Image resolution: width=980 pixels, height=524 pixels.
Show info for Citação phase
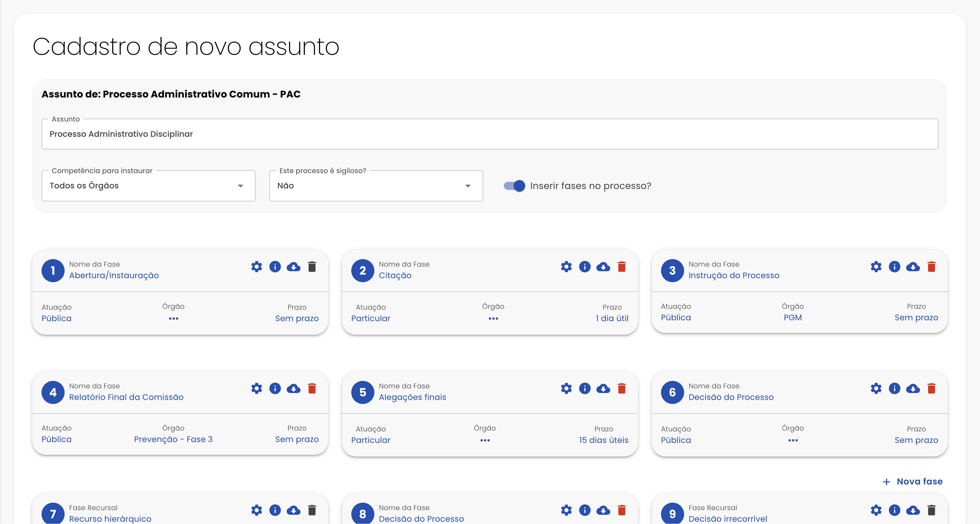point(585,266)
